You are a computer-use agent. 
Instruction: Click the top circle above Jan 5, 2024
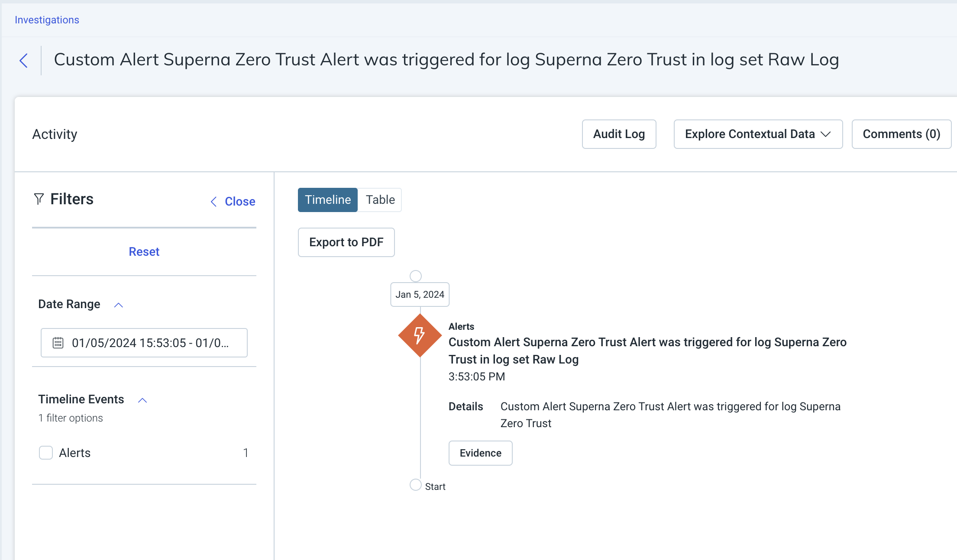coord(416,276)
